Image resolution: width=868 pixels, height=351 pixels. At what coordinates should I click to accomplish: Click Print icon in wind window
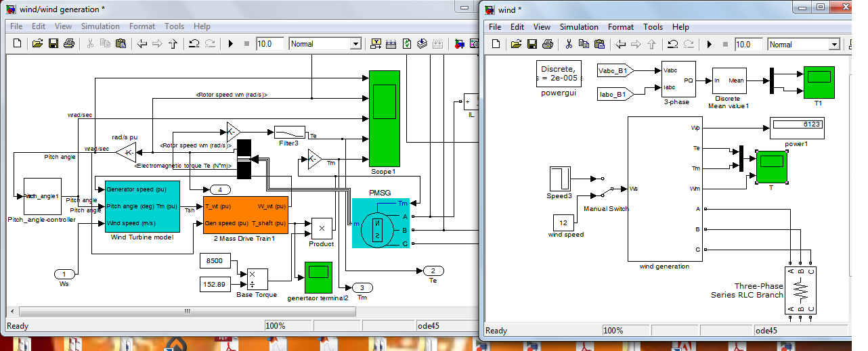[548, 44]
